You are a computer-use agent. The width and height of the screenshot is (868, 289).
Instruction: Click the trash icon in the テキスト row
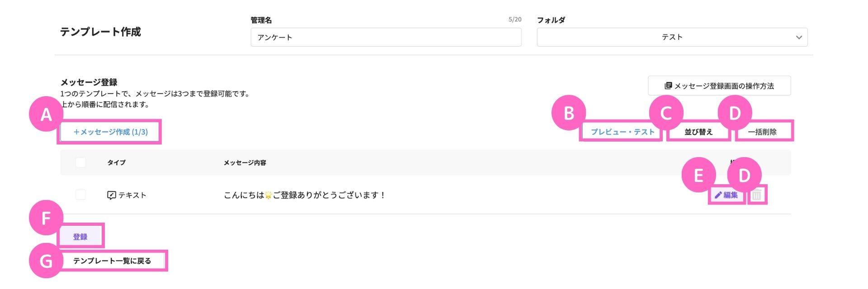point(757,195)
